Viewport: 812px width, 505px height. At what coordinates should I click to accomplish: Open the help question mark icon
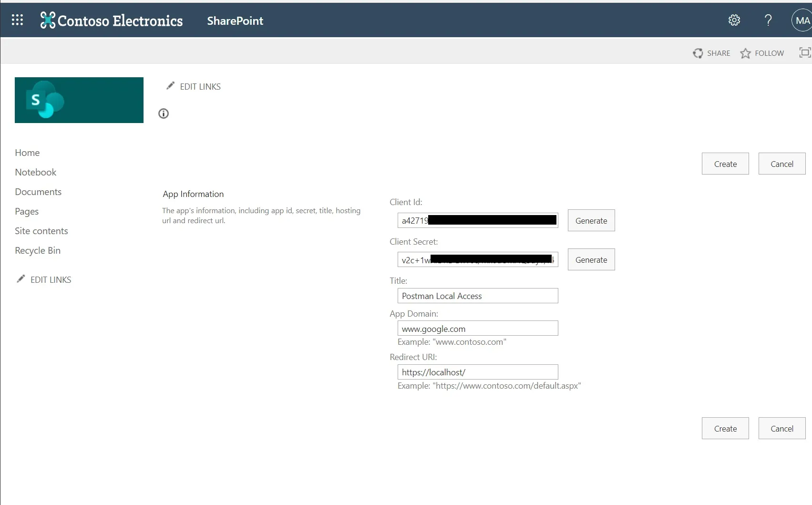pos(768,20)
